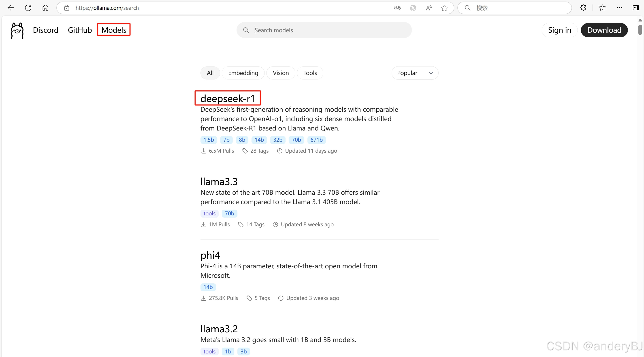Open the Models nav item
Viewport: 644px width, 357px height.
click(114, 30)
